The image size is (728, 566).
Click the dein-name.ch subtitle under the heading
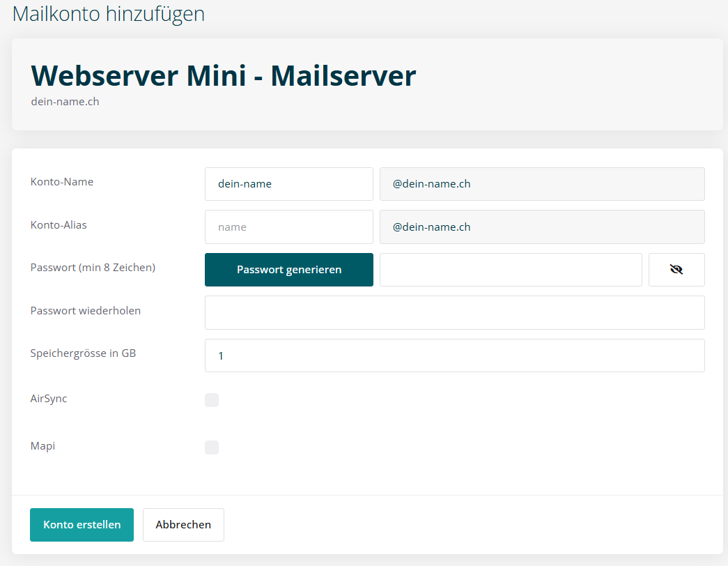(65, 102)
